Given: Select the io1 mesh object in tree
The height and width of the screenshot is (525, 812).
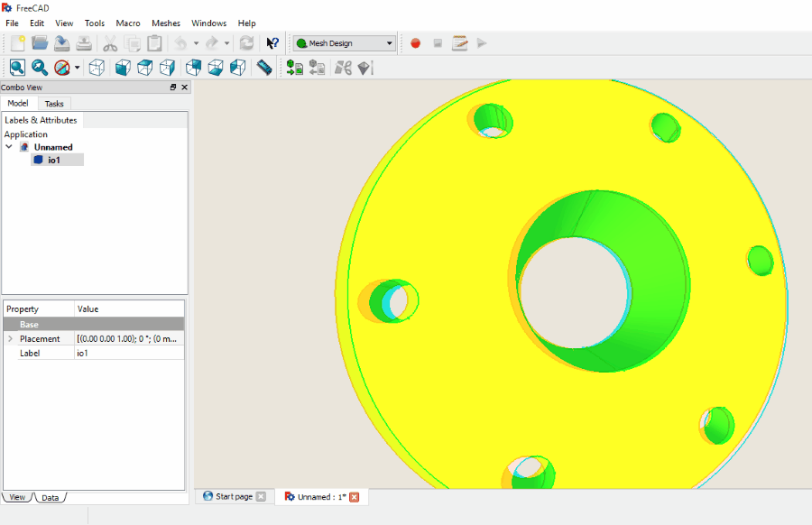Looking at the screenshot, I should [x=54, y=160].
